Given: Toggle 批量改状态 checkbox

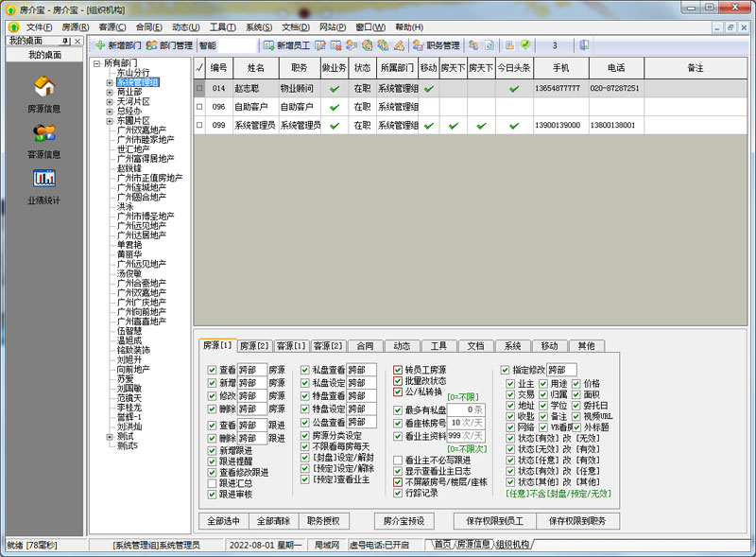Looking at the screenshot, I should pyautogui.click(x=398, y=381).
